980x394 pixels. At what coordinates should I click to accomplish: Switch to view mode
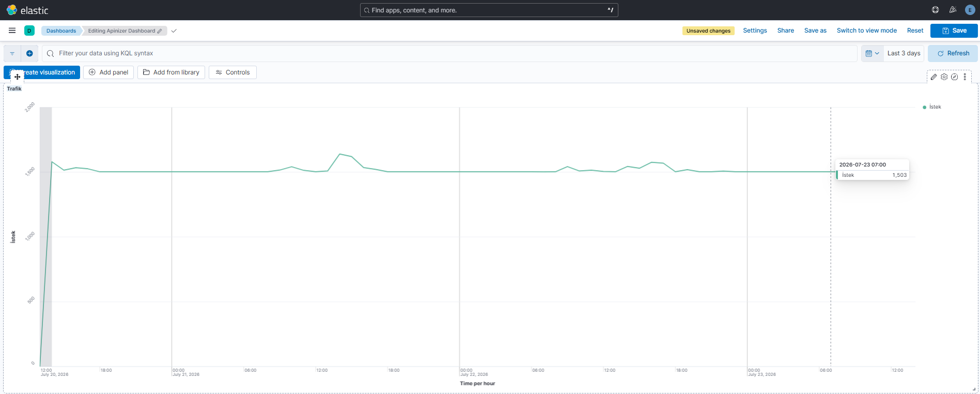[x=866, y=31]
